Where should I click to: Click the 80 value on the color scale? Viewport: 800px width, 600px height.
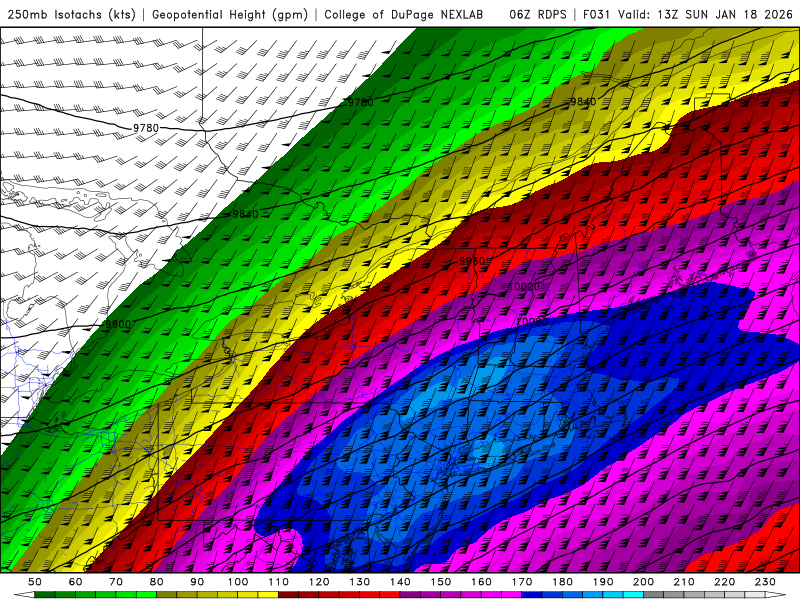157,582
